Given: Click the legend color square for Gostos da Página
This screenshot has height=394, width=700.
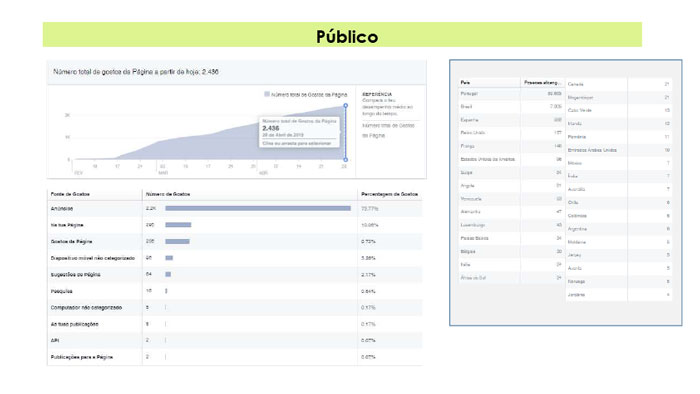Looking at the screenshot, I should (x=267, y=94).
